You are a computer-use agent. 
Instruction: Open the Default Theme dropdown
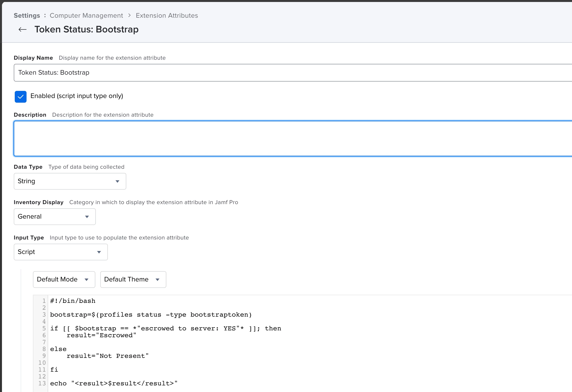click(x=133, y=280)
